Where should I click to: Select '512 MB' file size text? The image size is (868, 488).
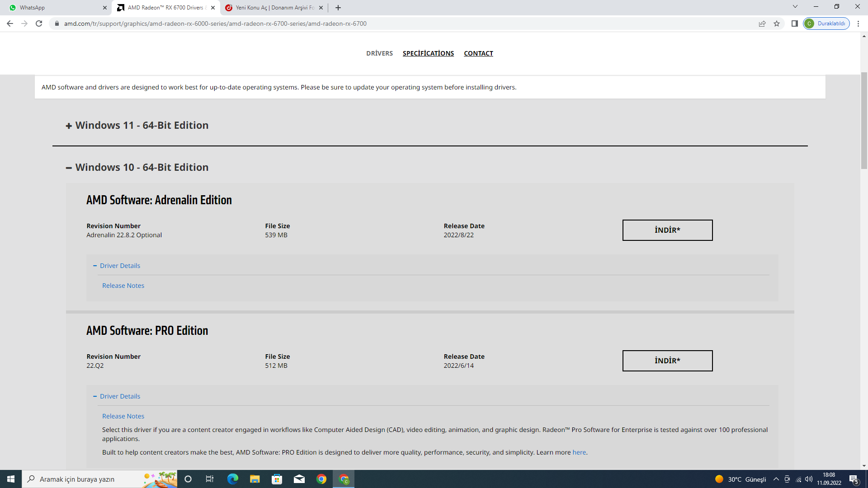(276, 366)
